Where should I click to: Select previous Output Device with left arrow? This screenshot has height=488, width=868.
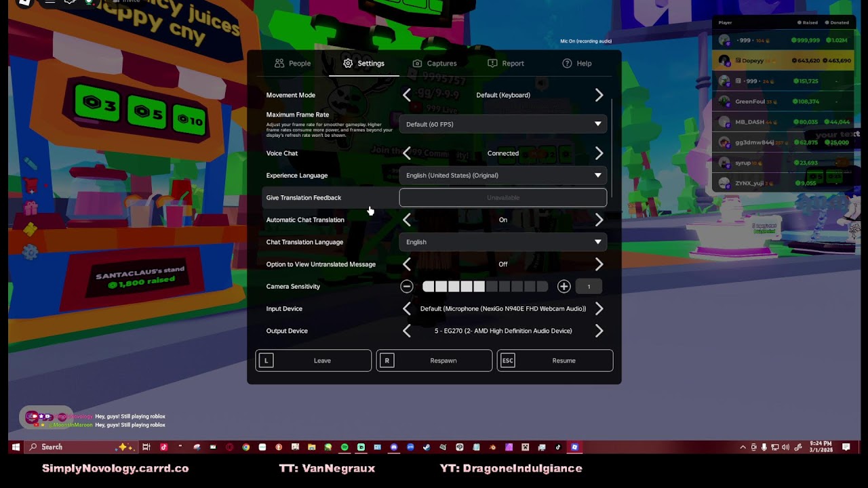407,331
